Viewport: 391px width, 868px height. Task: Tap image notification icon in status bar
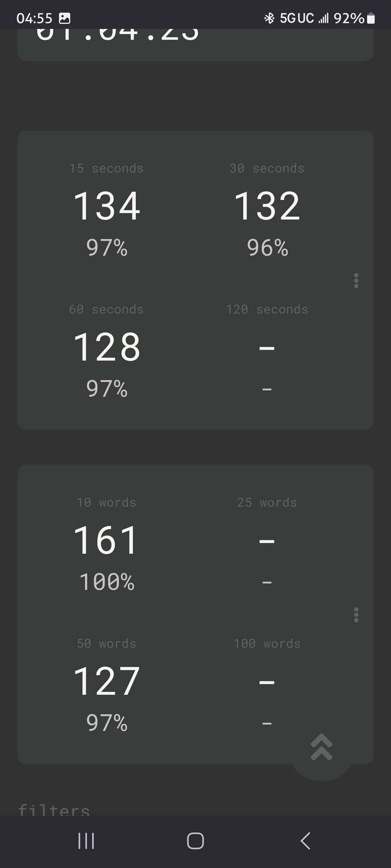pyautogui.click(x=64, y=18)
